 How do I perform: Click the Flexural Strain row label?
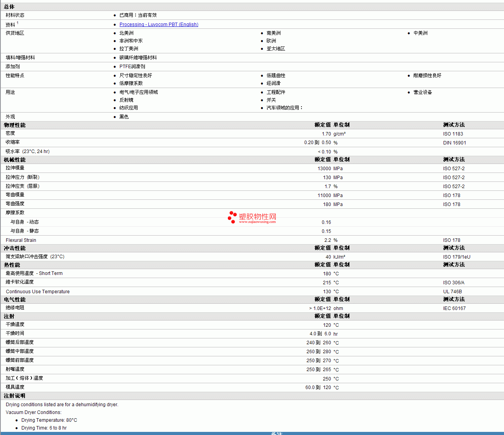[x=21, y=240]
